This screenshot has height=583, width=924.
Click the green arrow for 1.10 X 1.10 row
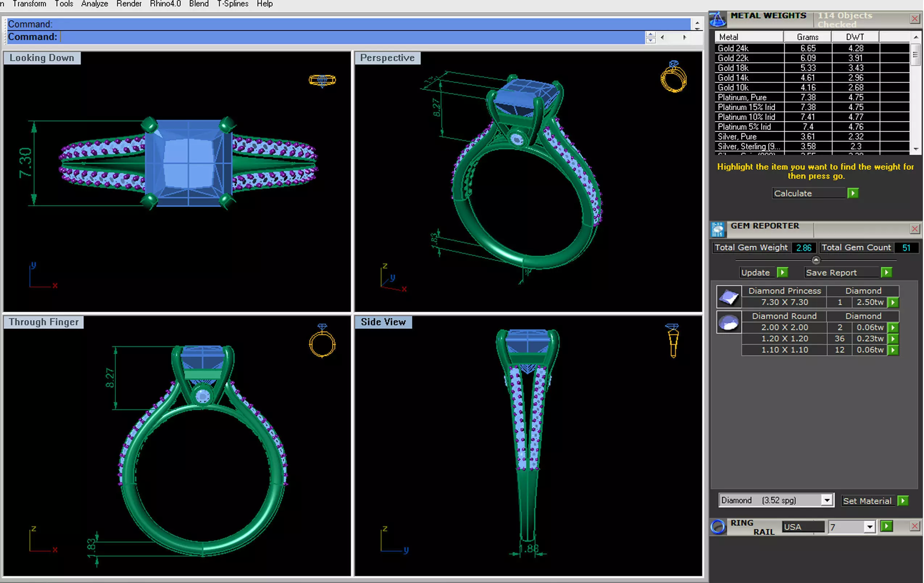point(893,350)
